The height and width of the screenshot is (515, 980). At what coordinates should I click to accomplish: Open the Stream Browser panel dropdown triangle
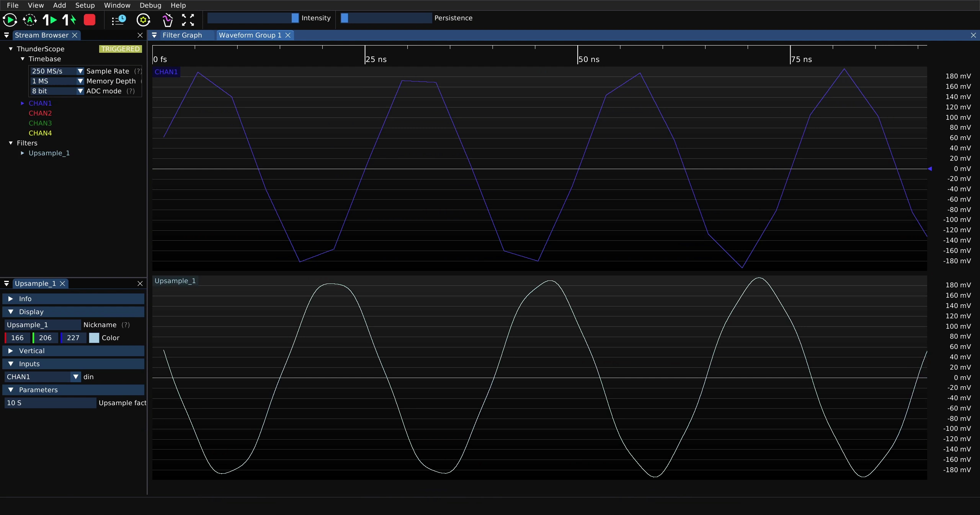(x=7, y=35)
